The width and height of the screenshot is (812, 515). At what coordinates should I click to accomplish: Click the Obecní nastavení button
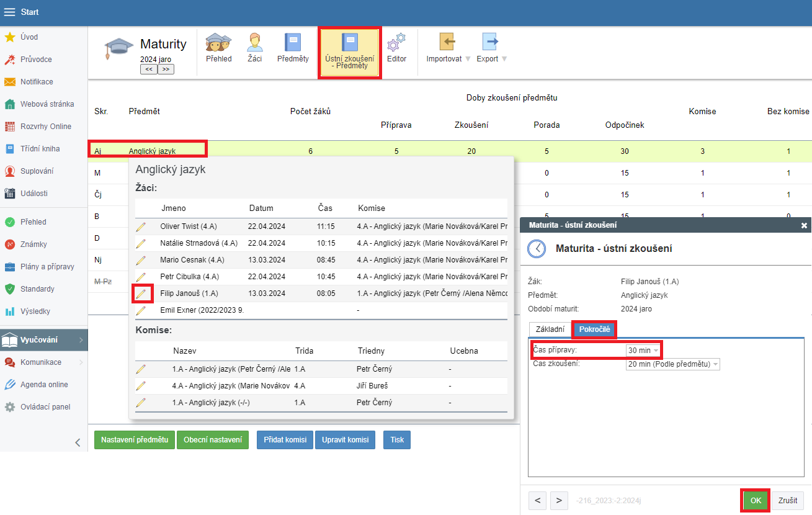point(213,440)
